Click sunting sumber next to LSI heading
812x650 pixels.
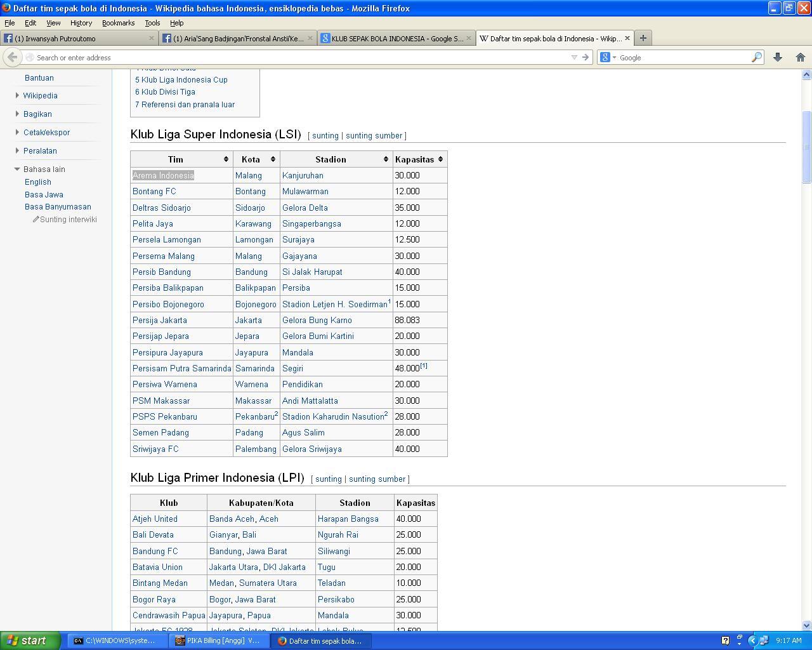pyautogui.click(x=374, y=135)
